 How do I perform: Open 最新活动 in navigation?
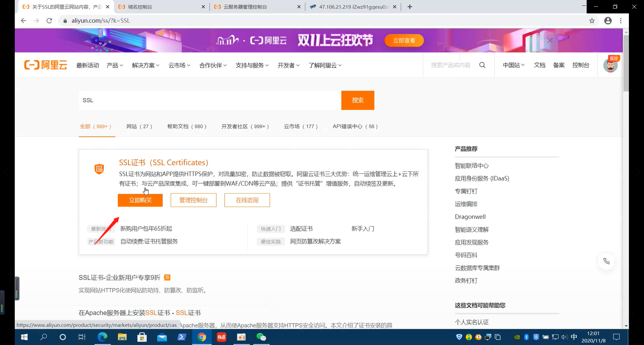coord(88,65)
